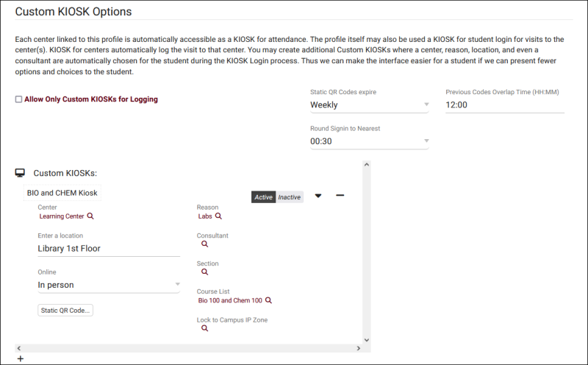Click the Bio 100 and Chem 100 link
The height and width of the screenshot is (365, 588).
pos(230,301)
